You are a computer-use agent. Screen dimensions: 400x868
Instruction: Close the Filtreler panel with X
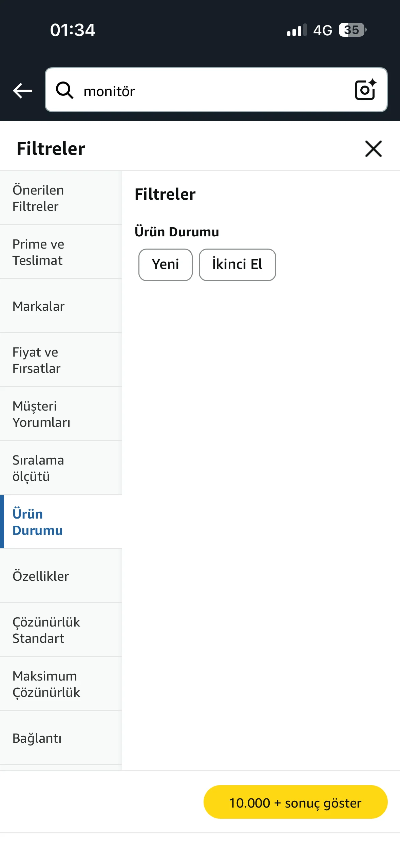pyautogui.click(x=373, y=149)
